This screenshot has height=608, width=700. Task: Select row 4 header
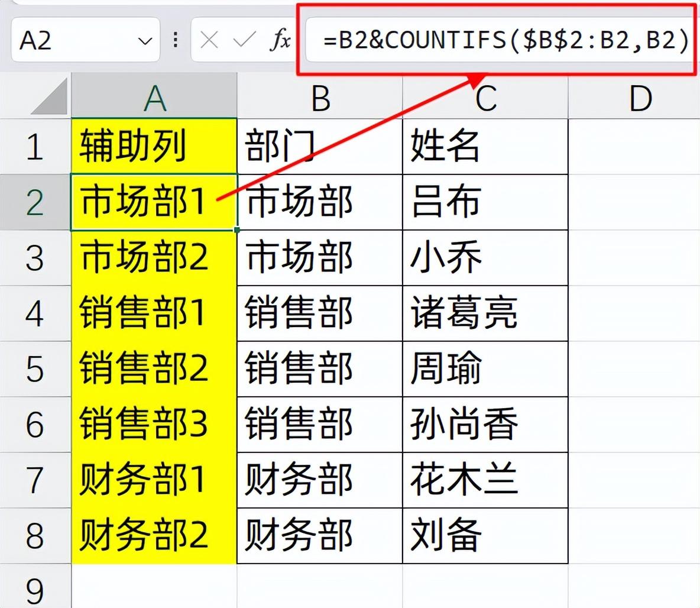pos(35,313)
